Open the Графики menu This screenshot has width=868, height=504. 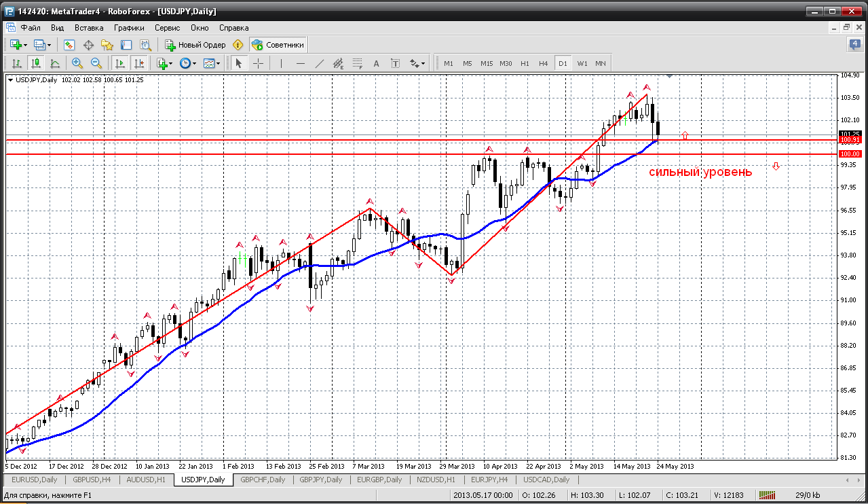[129, 28]
